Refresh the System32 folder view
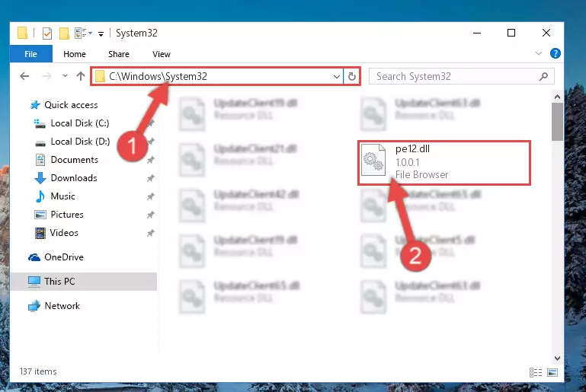Image resolution: width=586 pixels, height=392 pixels. 351,77
